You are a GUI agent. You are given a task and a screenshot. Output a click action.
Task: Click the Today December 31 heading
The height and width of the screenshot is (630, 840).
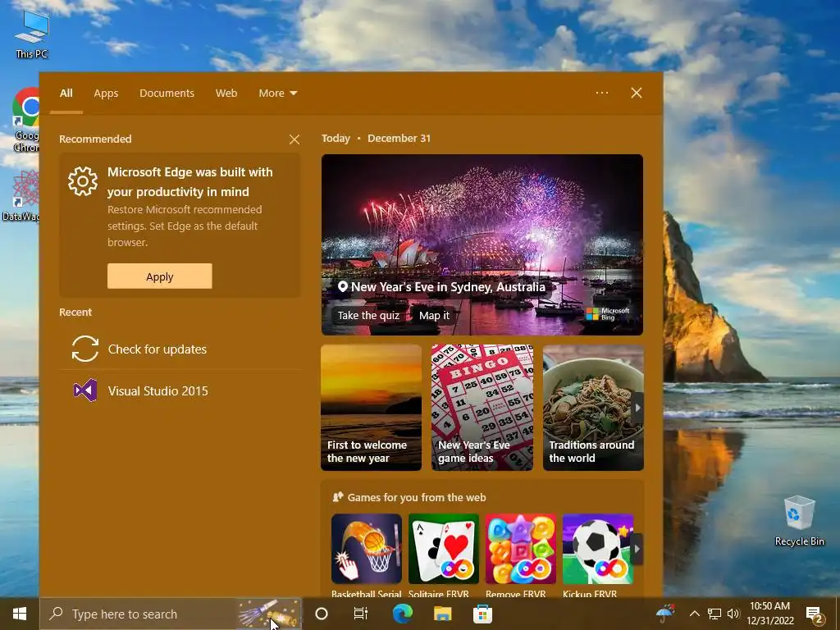[x=376, y=138]
